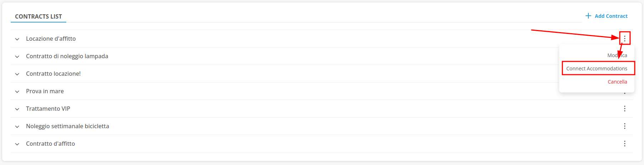This screenshot has width=644, height=165.
Task: Click the Contratto di noleggio lampada name
Action: coord(67,56)
